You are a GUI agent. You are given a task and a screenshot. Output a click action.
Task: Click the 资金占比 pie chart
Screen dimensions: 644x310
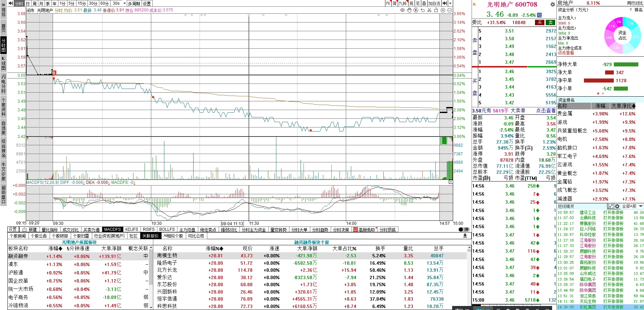[622, 35]
